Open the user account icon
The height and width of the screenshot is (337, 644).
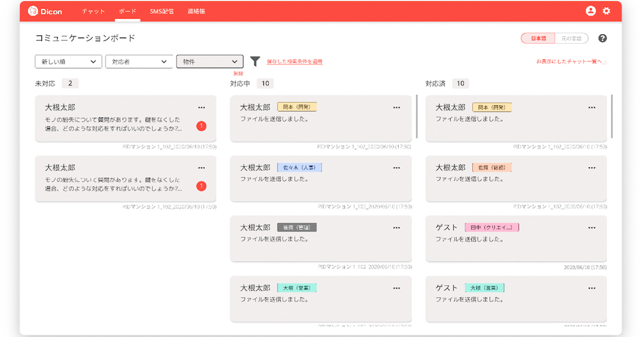tap(591, 11)
